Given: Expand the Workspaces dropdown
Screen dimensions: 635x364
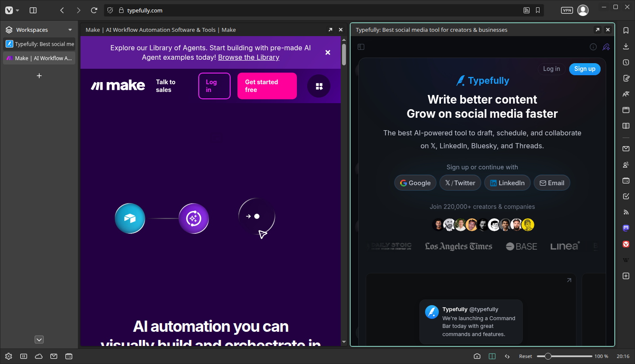Looking at the screenshot, I should coord(70,30).
